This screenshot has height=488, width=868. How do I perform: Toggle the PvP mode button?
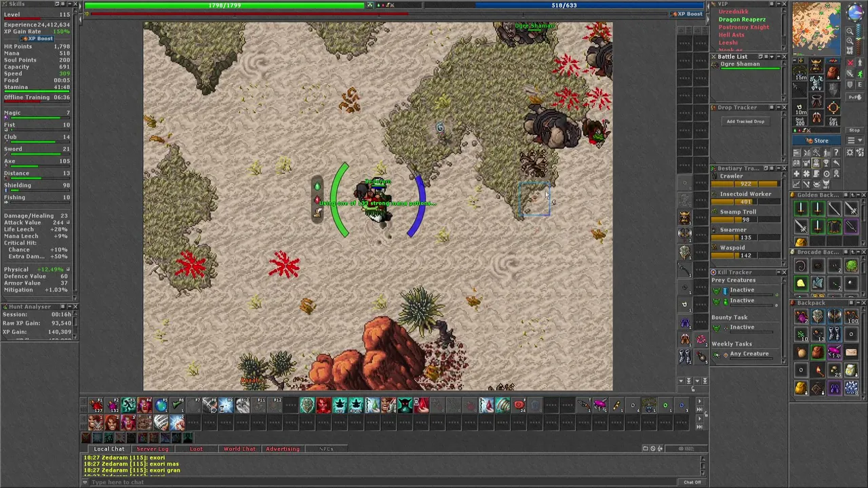click(x=854, y=97)
